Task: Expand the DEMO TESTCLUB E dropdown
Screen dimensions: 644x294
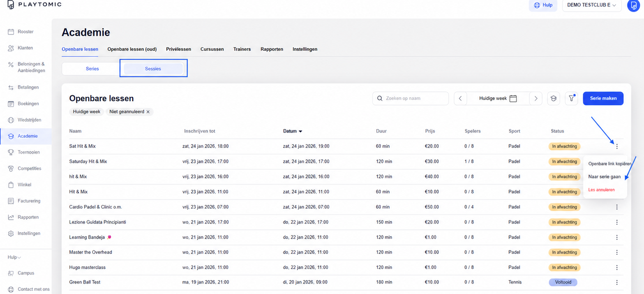Action: (592, 5)
